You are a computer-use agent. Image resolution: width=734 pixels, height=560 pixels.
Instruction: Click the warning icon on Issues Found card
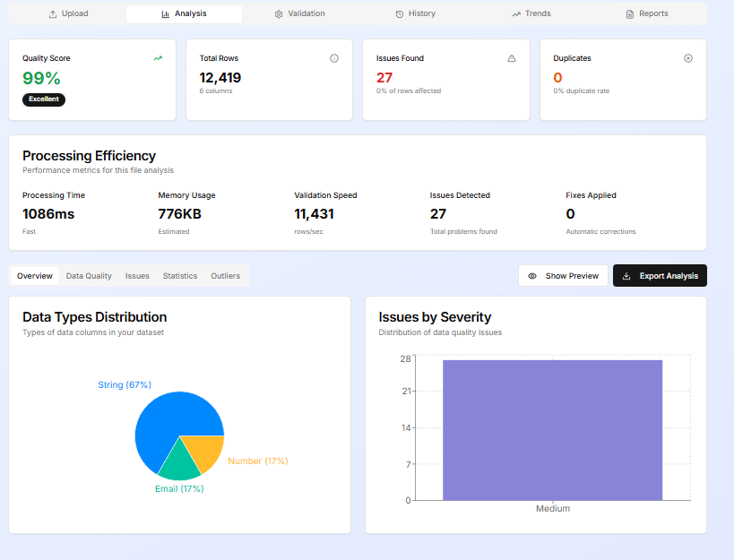tap(511, 57)
